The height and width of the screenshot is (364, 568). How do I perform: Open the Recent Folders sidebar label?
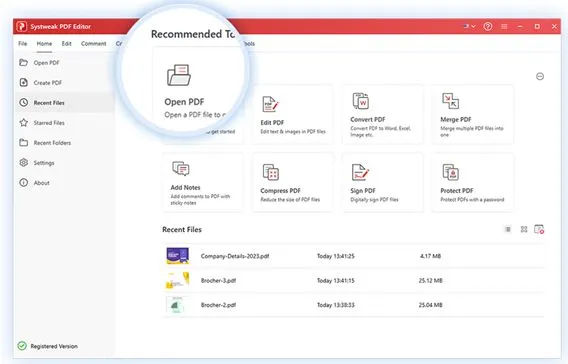[x=52, y=143]
